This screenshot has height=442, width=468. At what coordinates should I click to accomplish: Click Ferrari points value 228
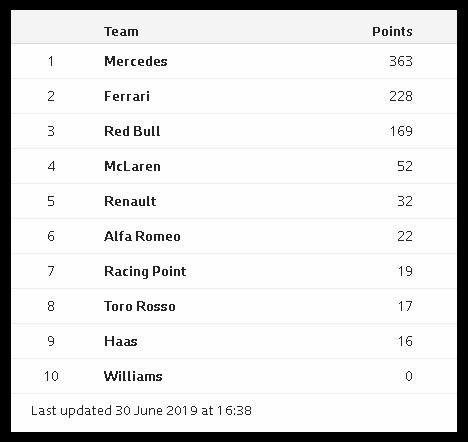point(401,96)
